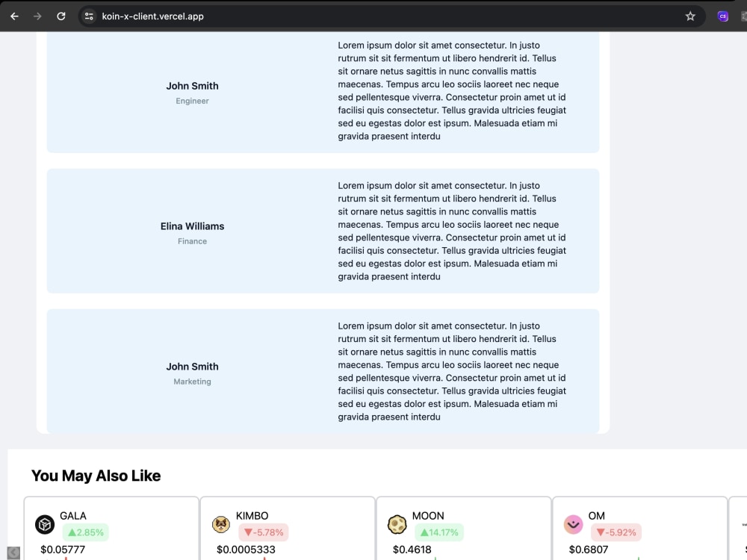The image size is (747, 560).
Task: Click the GALA coin name
Action: tap(73, 516)
